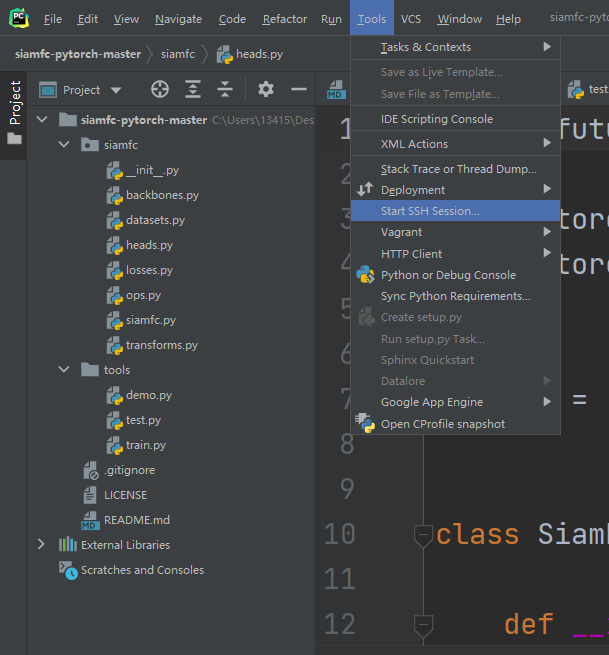Click the README.md markdown icon in tree
Screen dimensions: 609x655
tap(90, 520)
